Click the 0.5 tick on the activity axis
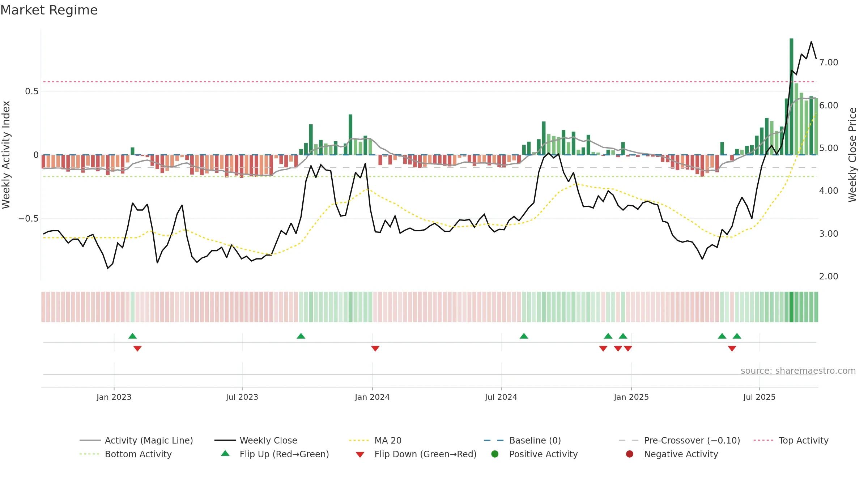 (x=31, y=91)
